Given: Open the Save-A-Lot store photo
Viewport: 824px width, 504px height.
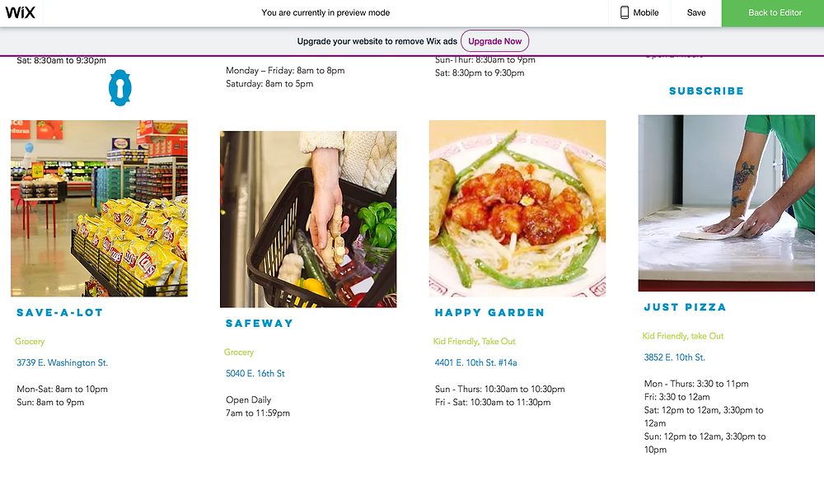Looking at the screenshot, I should 100,208.
